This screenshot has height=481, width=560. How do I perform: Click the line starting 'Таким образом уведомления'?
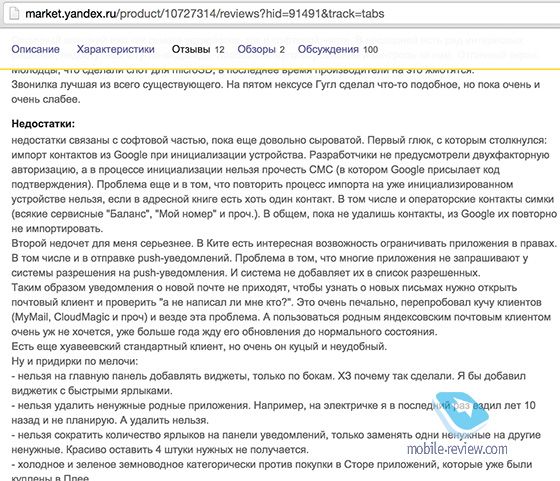click(x=264, y=287)
